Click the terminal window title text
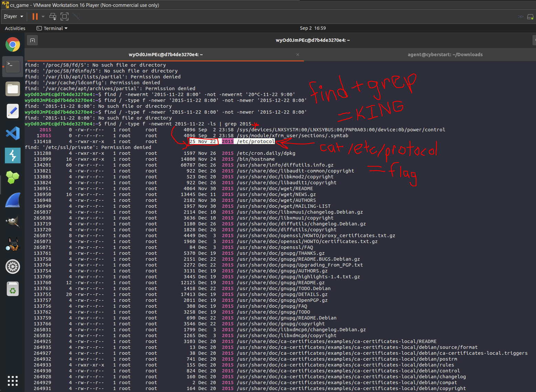Image resolution: width=536 pixels, height=392 pixels. point(313,40)
